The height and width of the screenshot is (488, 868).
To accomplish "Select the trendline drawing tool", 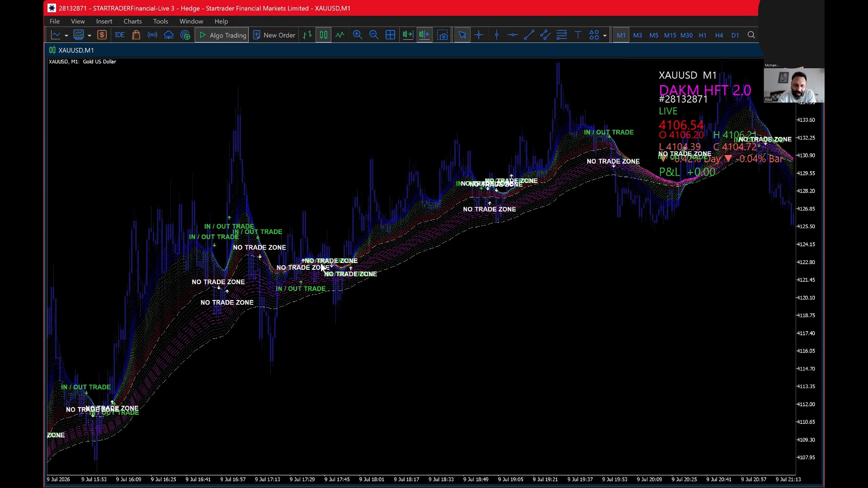I will 529,35.
